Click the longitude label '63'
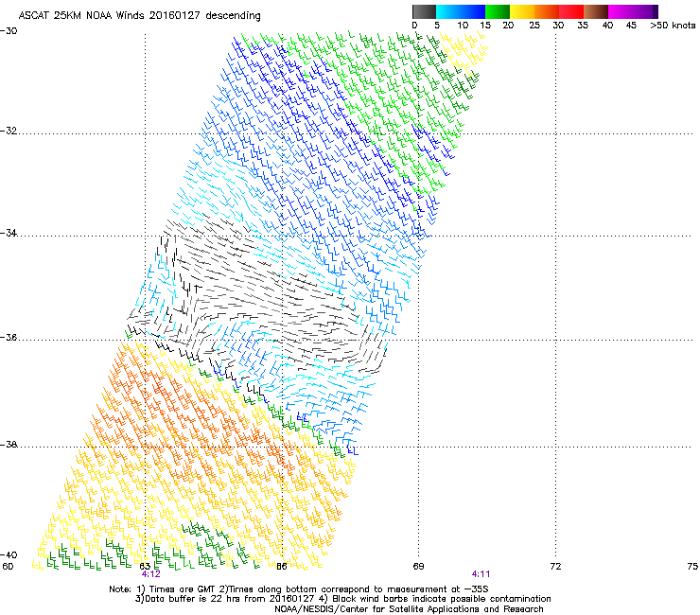 tap(145, 567)
